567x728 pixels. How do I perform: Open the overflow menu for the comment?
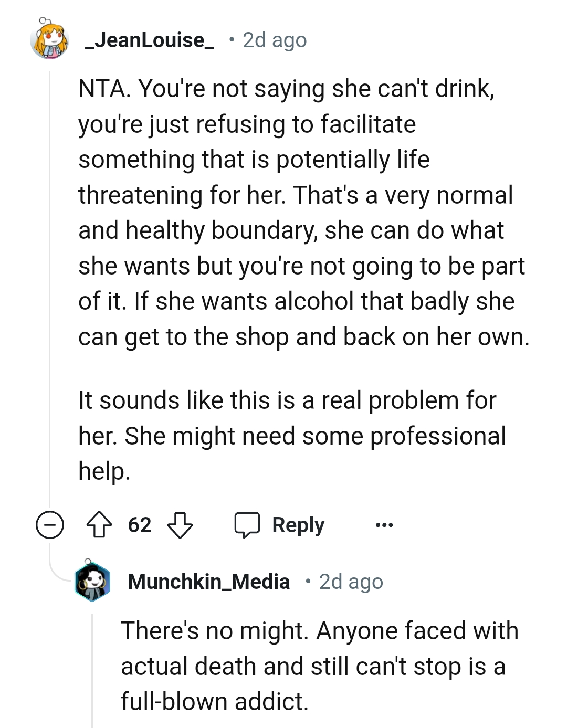click(385, 524)
